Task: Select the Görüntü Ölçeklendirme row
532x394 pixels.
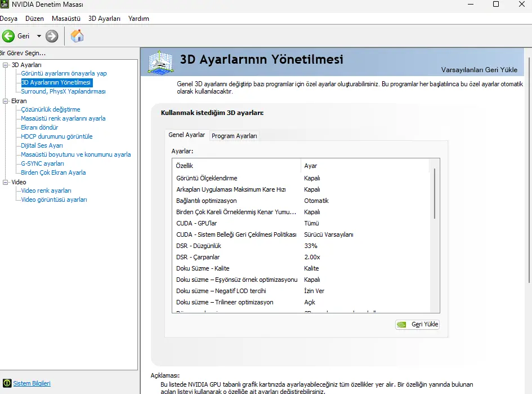Action: 302,178
